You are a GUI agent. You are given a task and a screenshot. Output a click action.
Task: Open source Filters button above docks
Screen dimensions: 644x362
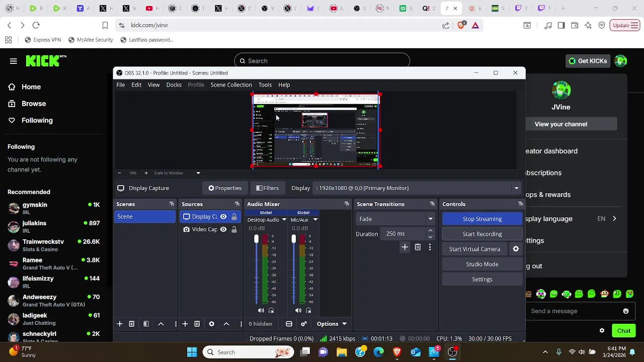tap(267, 188)
